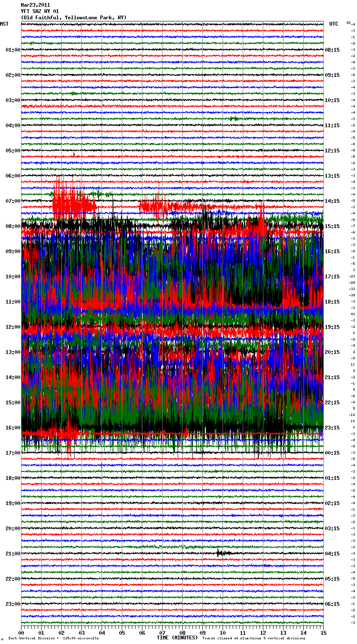Click the 05:00 MST time label
The width and height of the screenshot is (357, 644).
[13, 151]
